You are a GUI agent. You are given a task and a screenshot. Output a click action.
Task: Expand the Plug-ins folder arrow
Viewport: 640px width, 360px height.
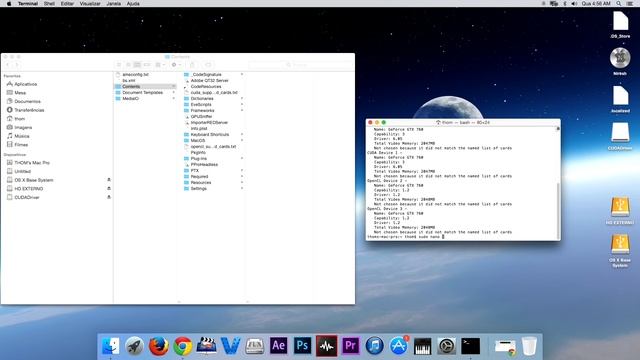242,158
